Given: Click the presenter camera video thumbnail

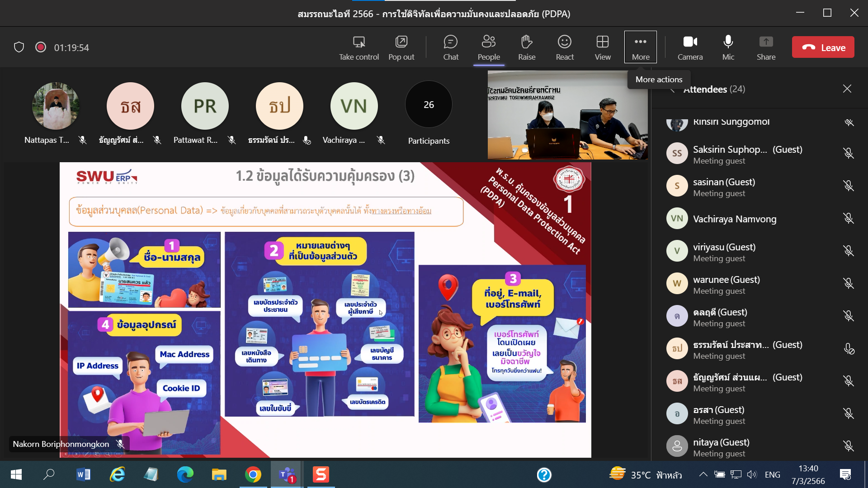Looking at the screenshot, I should (567, 115).
